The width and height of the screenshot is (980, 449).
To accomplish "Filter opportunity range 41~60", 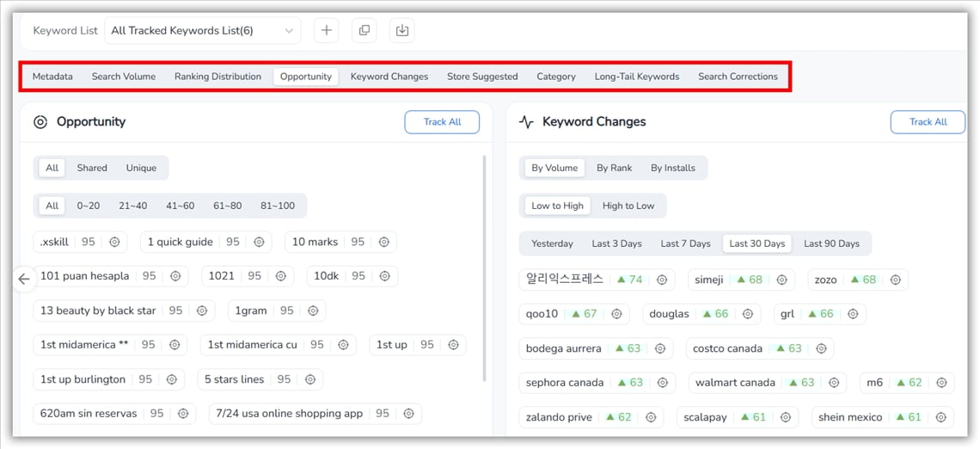I will pyautogui.click(x=180, y=206).
